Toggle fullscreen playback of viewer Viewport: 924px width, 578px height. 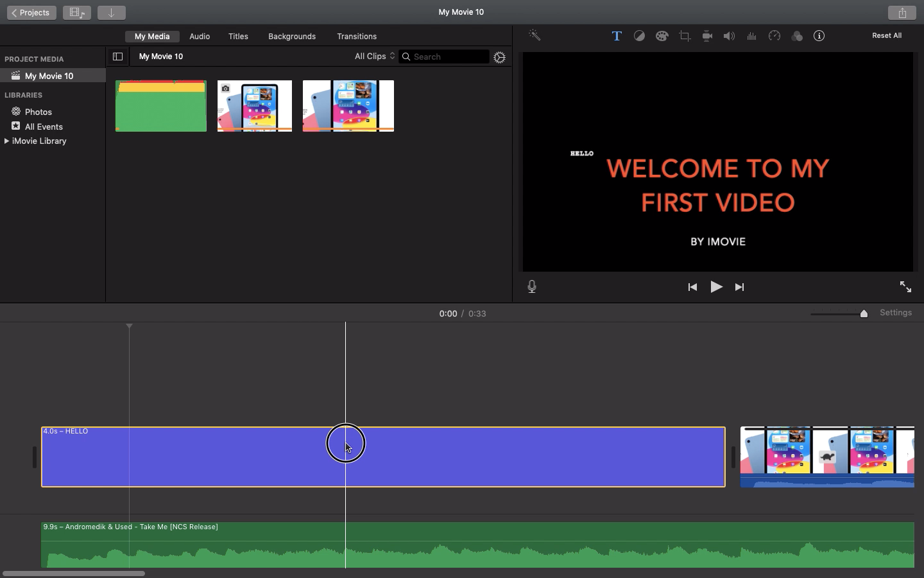coord(905,287)
